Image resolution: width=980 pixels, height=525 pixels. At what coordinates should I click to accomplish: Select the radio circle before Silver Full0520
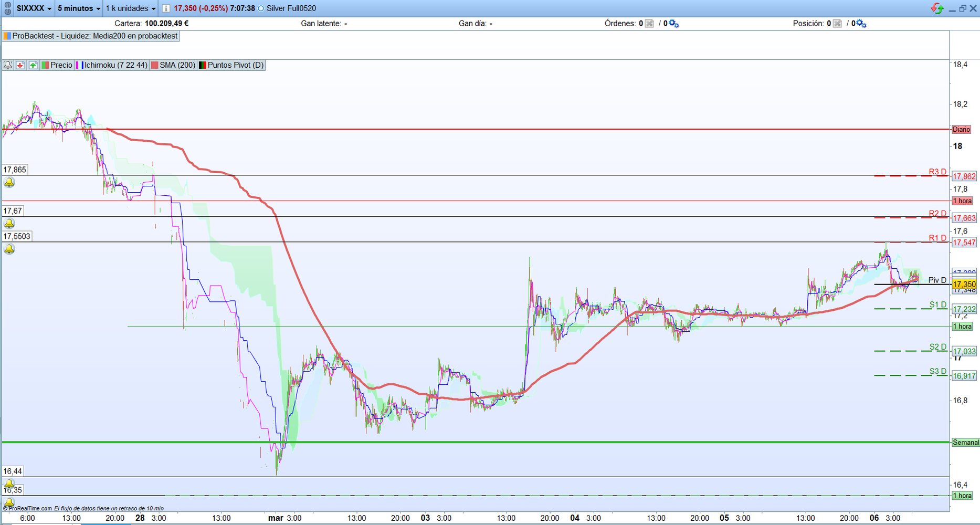[x=261, y=8]
